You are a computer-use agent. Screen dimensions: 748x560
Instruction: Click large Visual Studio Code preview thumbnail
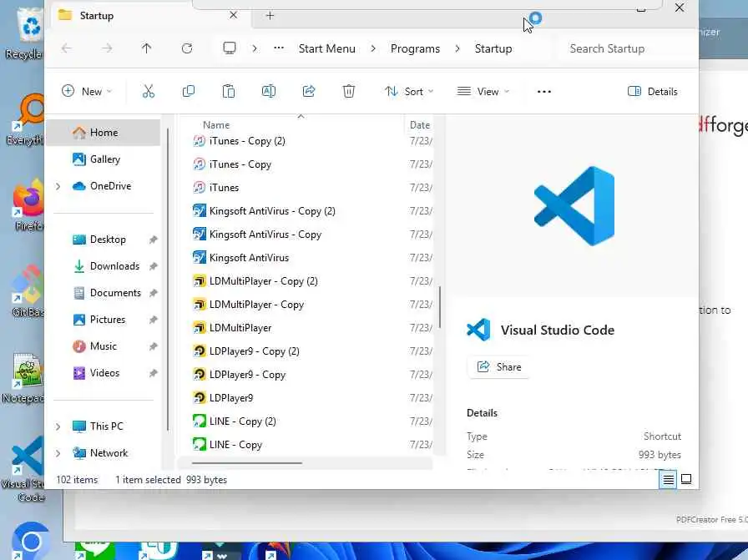(574, 206)
